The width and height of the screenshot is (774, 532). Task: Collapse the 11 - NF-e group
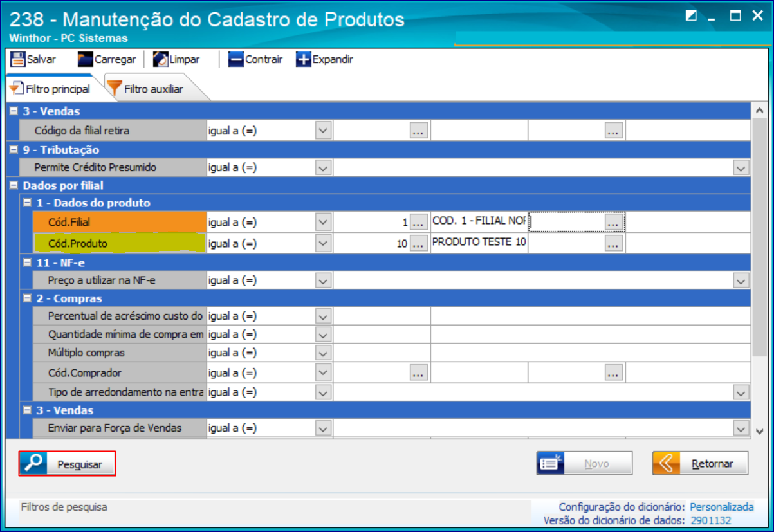pos(27,262)
